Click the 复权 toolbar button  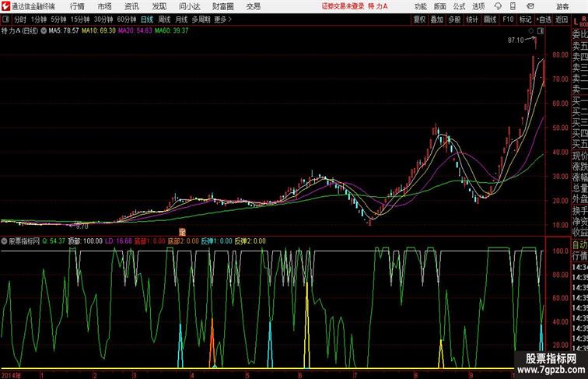coord(419,19)
